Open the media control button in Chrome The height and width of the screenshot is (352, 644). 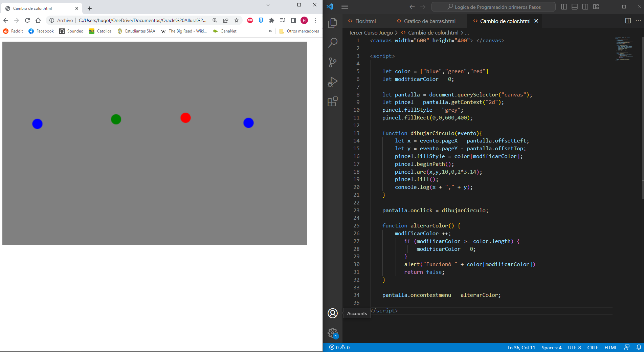[x=283, y=20]
